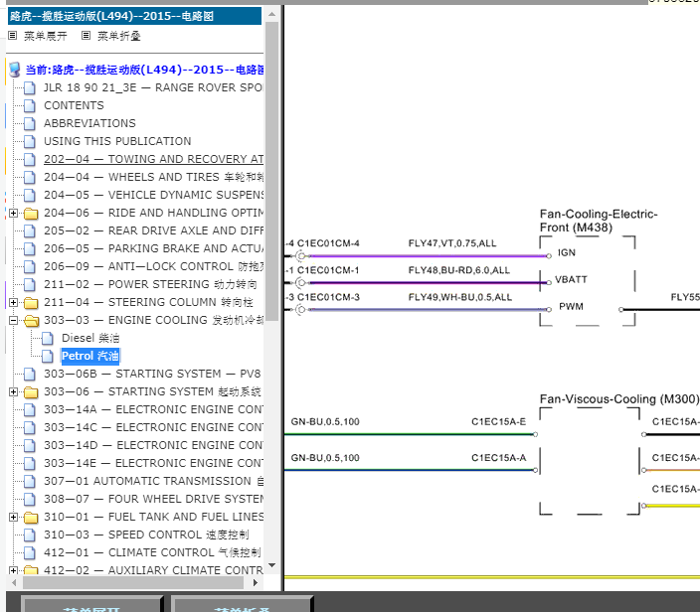
Task: Click page icon of 204-04 WHEELS row
Action: pyautogui.click(x=30, y=177)
